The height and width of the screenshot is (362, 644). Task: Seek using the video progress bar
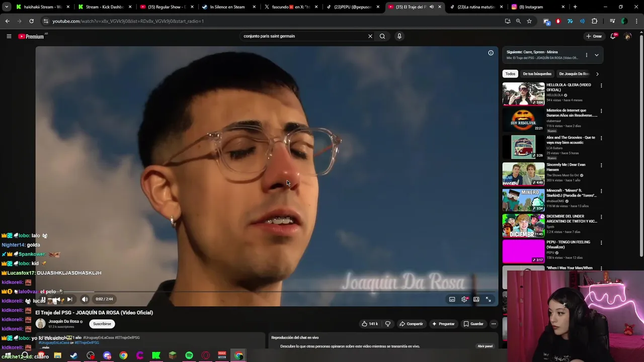pyautogui.click(x=267, y=292)
